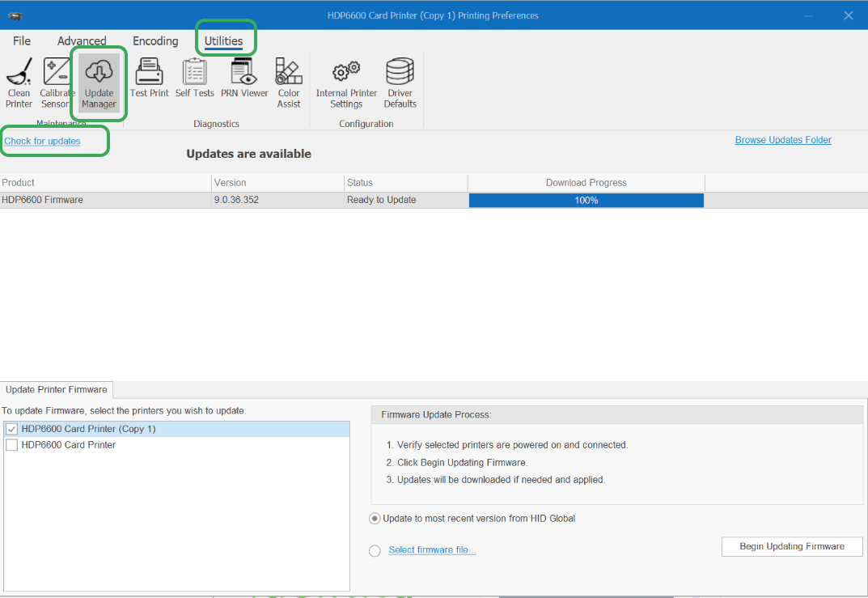Open the Update Manager
Screen dimensions: 868x598
99,83
